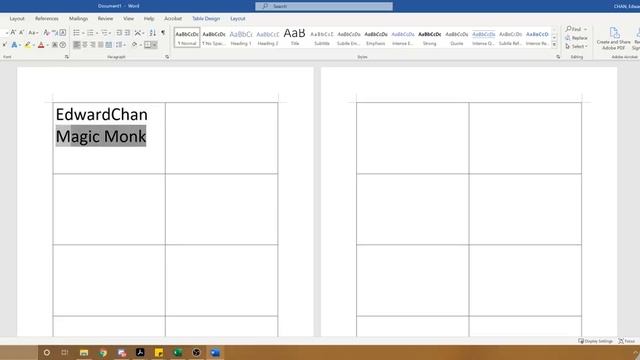Apply distributed alignment

(x=109, y=45)
